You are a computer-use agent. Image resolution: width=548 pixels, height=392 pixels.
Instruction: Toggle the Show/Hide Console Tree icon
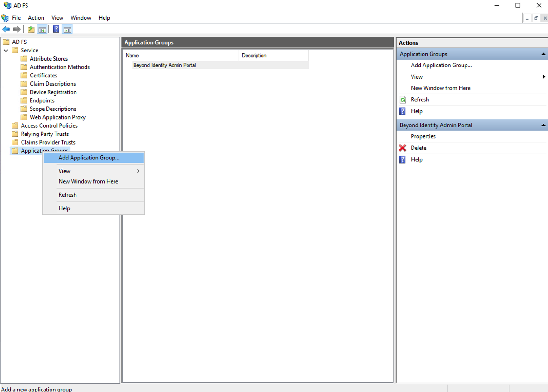coord(42,29)
